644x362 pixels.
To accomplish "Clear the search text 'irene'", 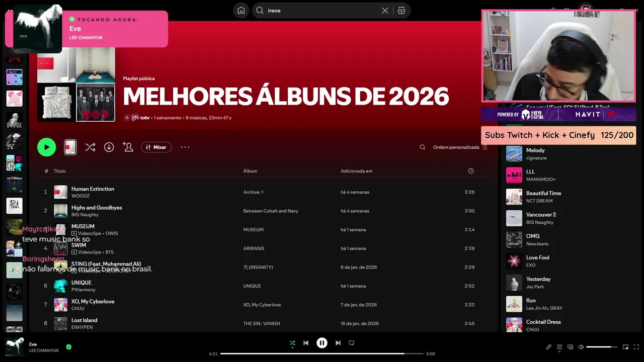I will tap(385, 11).
